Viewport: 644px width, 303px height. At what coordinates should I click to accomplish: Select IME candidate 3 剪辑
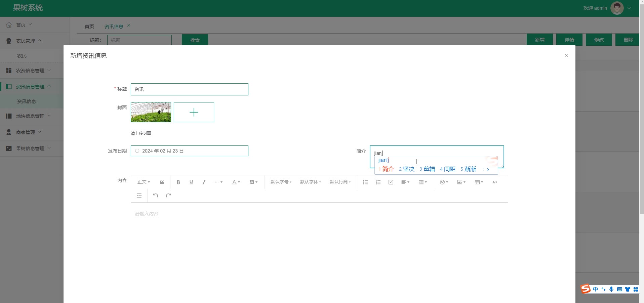[427, 169]
